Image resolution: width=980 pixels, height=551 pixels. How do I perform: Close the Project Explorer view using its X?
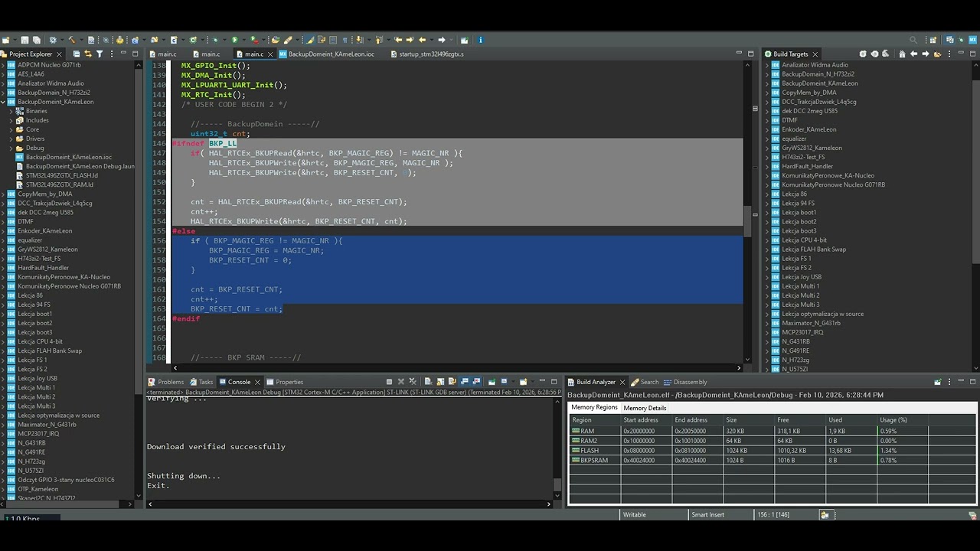pyautogui.click(x=59, y=54)
